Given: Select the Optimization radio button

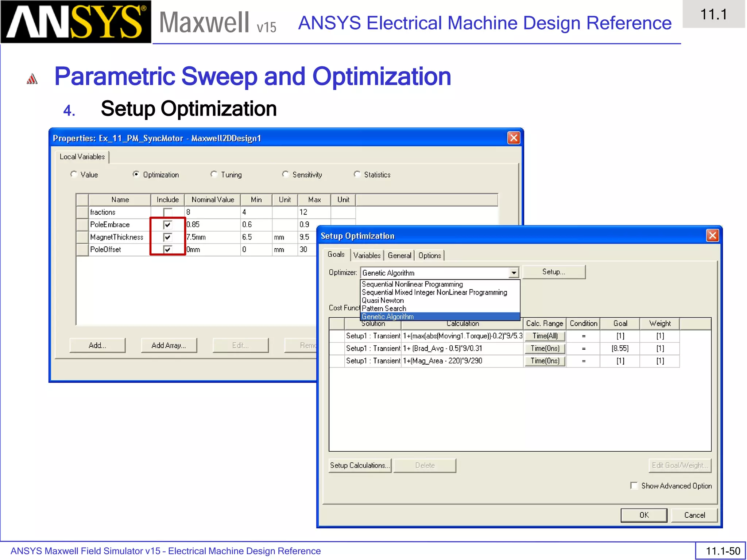Looking at the screenshot, I should point(136,174).
